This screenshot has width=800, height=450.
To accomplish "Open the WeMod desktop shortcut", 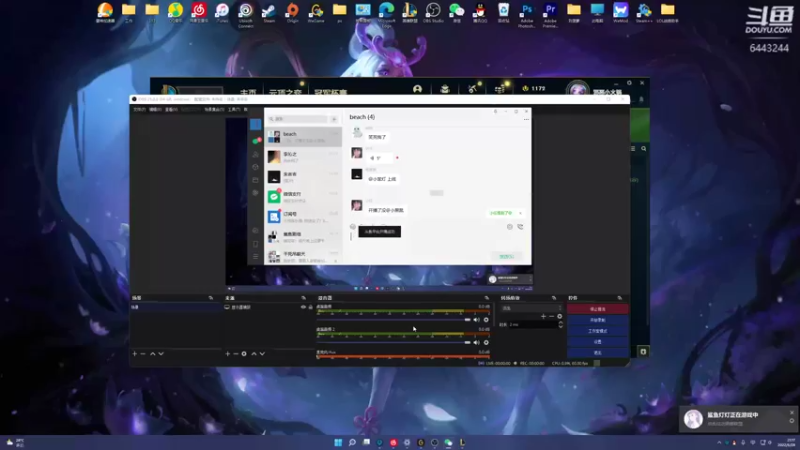I will click(620, 12).
